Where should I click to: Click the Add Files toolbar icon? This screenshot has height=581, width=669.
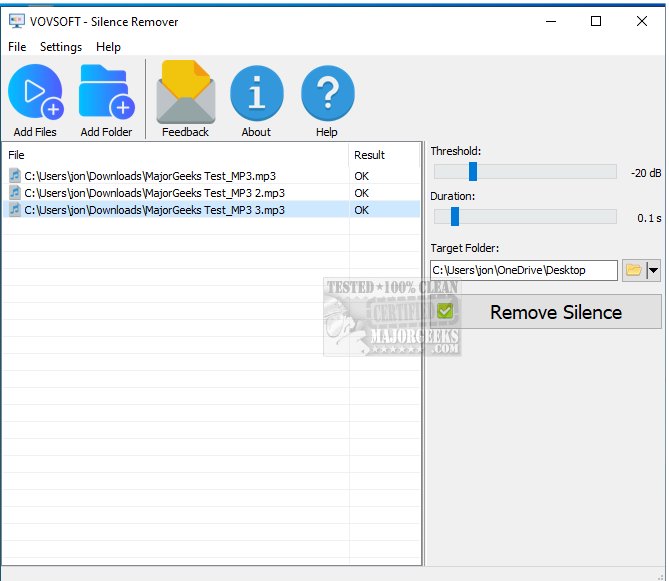(x=35, y=92)
